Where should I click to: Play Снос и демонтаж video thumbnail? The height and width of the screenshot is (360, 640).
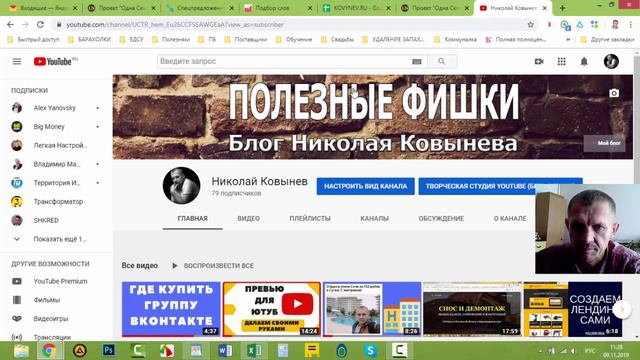coord(472,309)
